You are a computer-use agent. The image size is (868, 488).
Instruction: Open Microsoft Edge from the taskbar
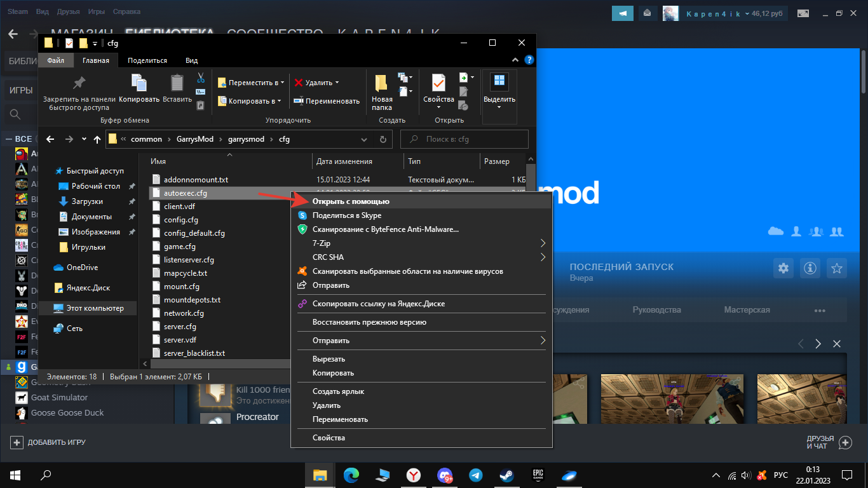[x=351, y=475]
